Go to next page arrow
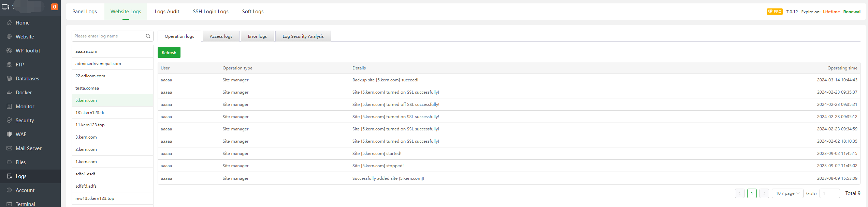 click(764, 193)
